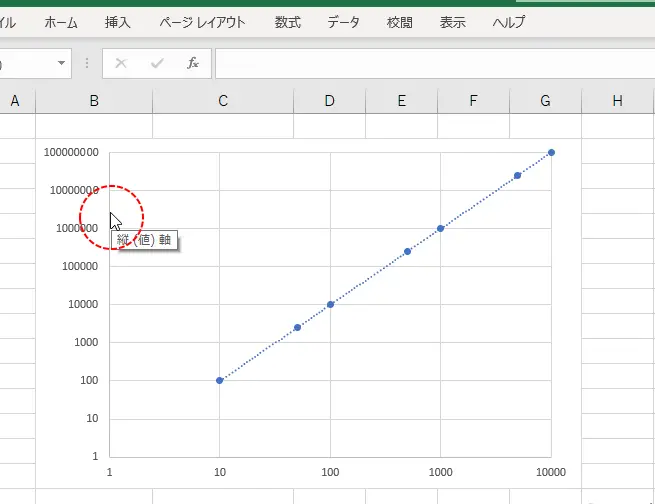Screen dimensions: 655x504
Task: Open the ヘルプ tab
Action: (x=509, y=21)
